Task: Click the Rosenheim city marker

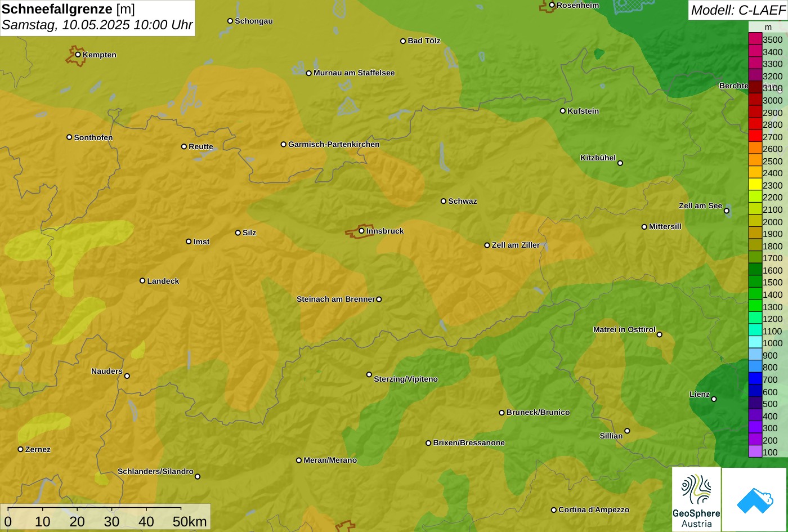Action: pos(552,5)
